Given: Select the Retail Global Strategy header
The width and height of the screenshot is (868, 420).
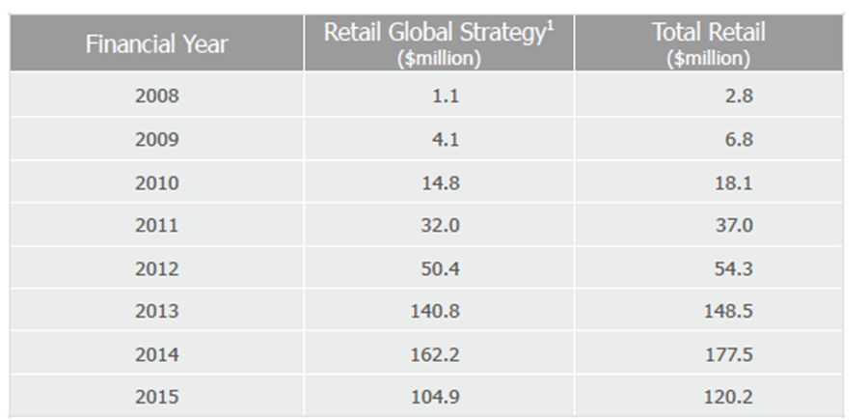Looking at the screenshot, I should click(439, 43).
